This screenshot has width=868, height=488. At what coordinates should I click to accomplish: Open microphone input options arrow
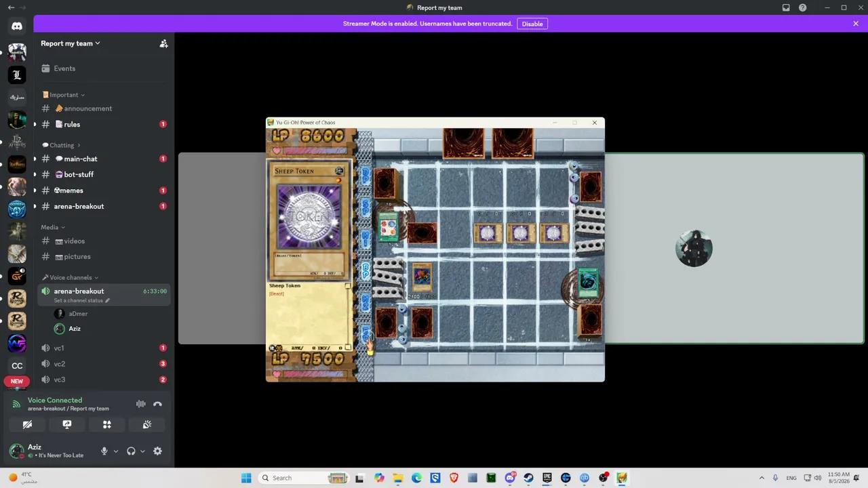[x=116, y=451]
